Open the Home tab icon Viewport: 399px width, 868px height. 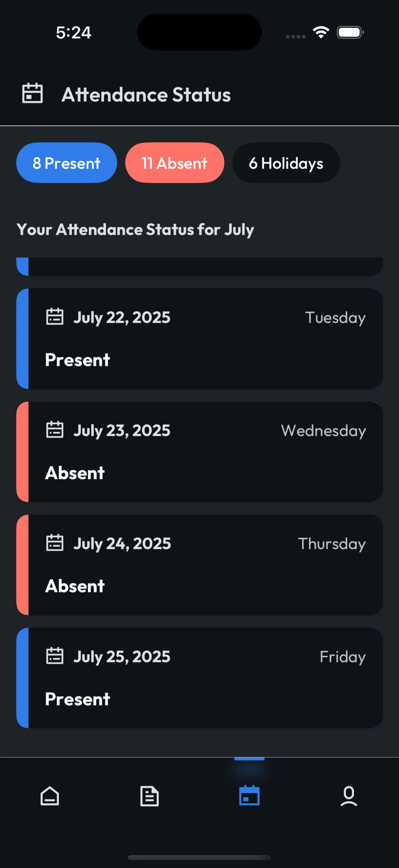click(50, 796)
